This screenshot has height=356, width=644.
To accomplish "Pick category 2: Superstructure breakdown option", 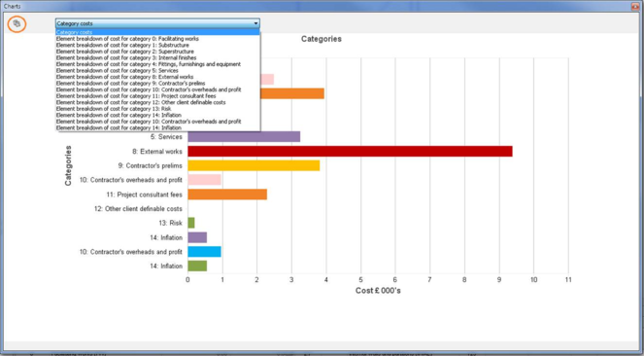I will pyautogui.click(x=157, y=52).
